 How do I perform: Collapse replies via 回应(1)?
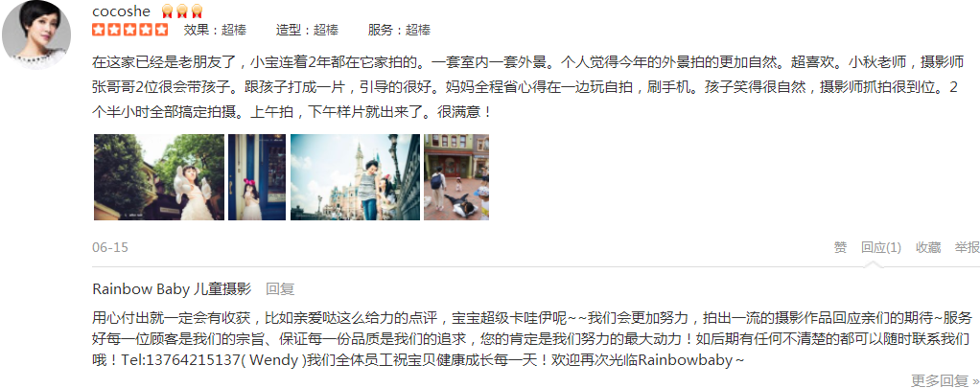[881, 247]
